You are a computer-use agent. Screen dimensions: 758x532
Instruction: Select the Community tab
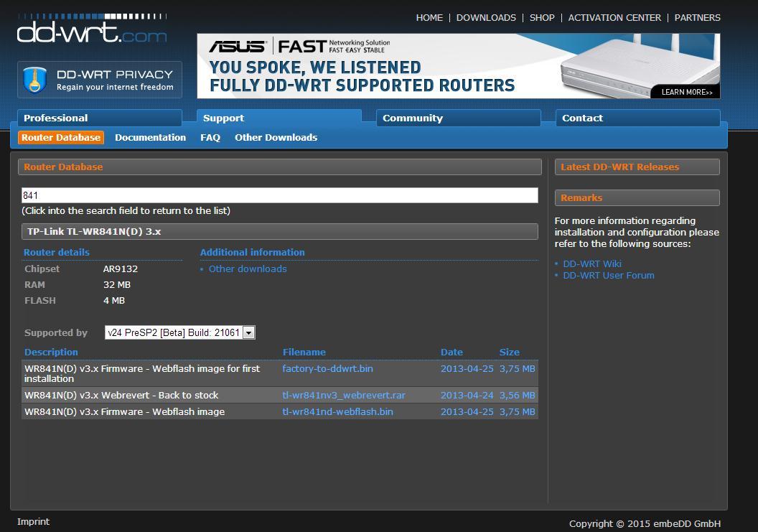click(458, 118)
